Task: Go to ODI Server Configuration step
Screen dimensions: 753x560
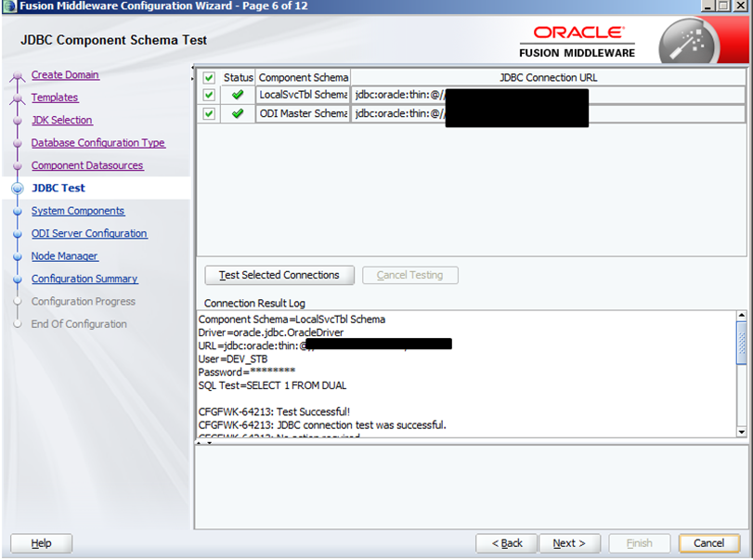Action: pos(89,234)
